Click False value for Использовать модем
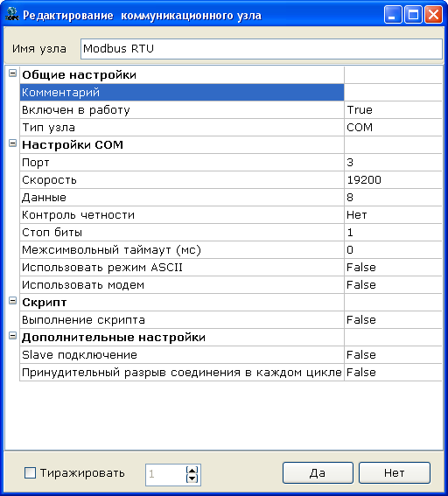Screen dimensions: 448x496 click(x=393, y=285)
